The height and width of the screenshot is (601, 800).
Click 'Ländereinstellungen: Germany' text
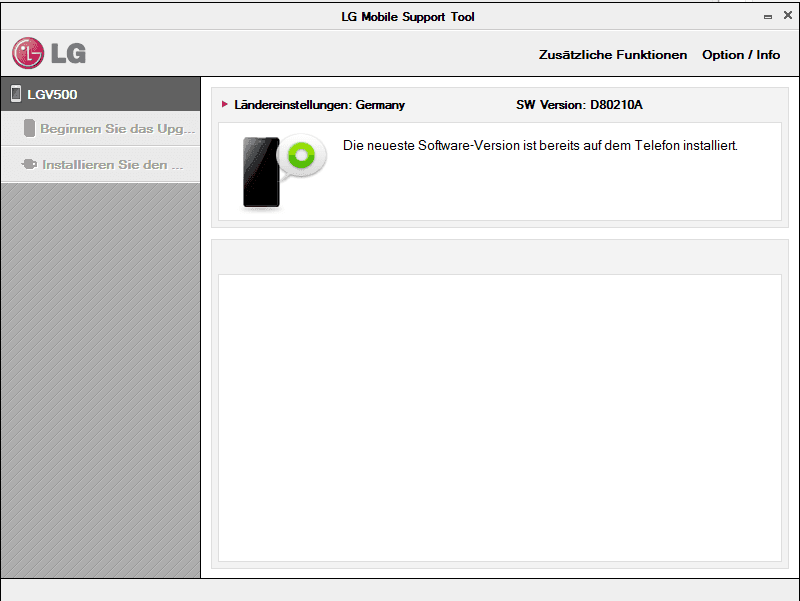tap(319, 105)
